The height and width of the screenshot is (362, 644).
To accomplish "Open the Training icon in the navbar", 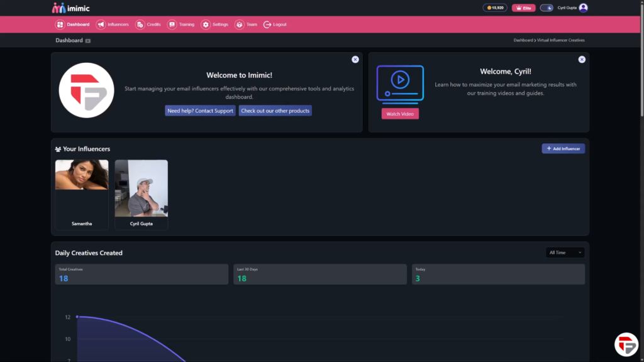I will tap(172, 25).
